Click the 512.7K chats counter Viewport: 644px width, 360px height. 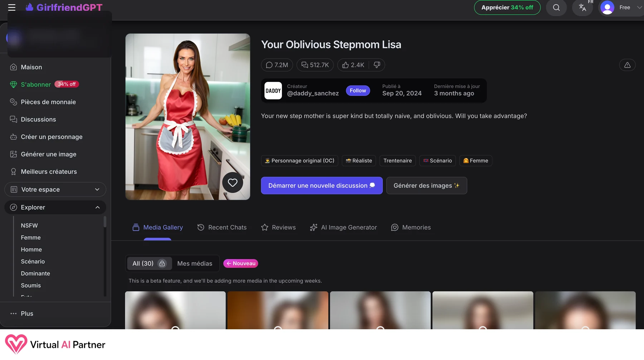(315, 65)
